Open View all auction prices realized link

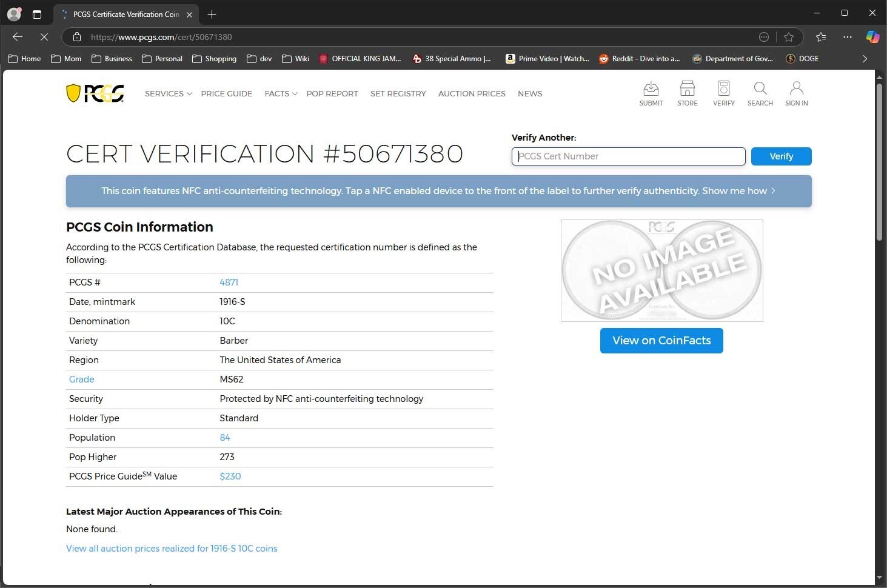tap(172, 549)
